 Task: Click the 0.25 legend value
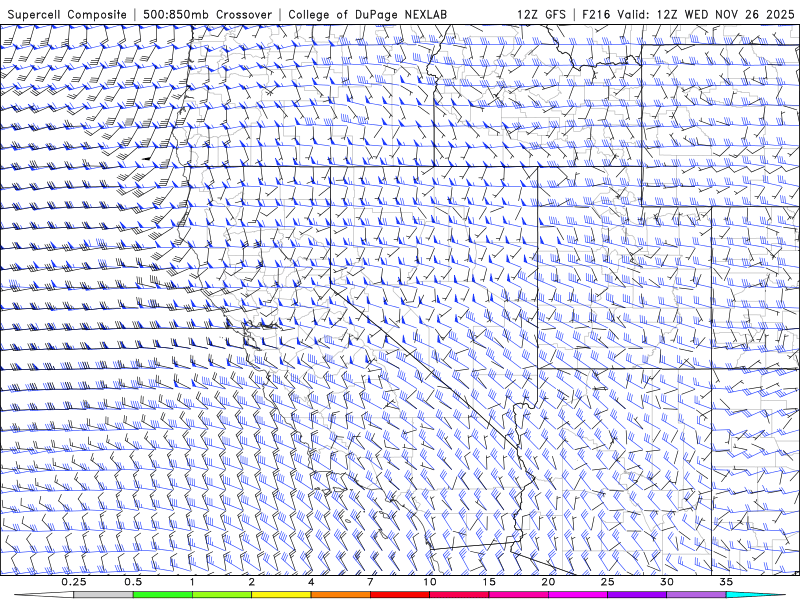click(74, 582)
